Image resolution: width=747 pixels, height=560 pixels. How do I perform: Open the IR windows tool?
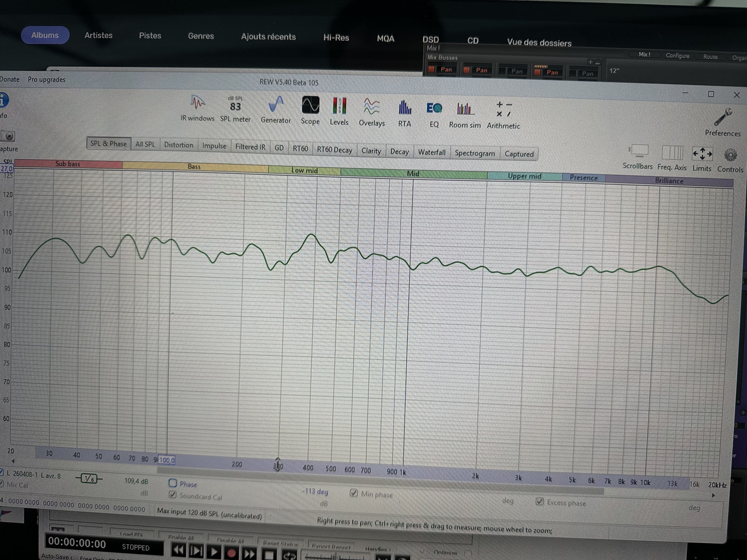click(x=197, y=108)
